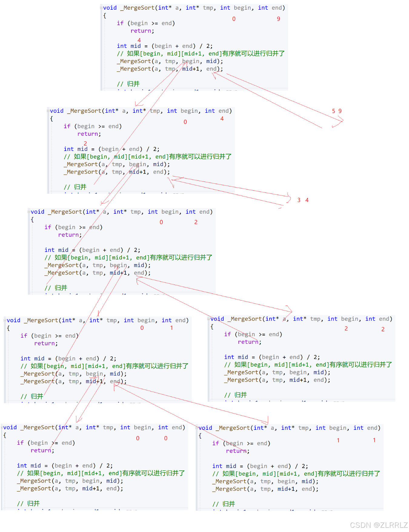Screen dimensions: 409x532
Task: Click '// 归并' comment in fourth-row left block
Action: tap(32, 396)
